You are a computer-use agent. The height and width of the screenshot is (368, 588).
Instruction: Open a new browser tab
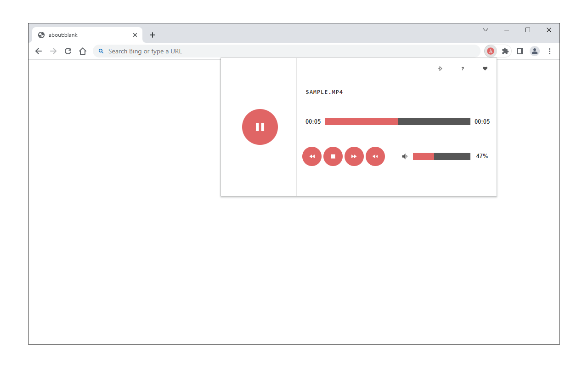pyautogui.click(x=153, y=35)
